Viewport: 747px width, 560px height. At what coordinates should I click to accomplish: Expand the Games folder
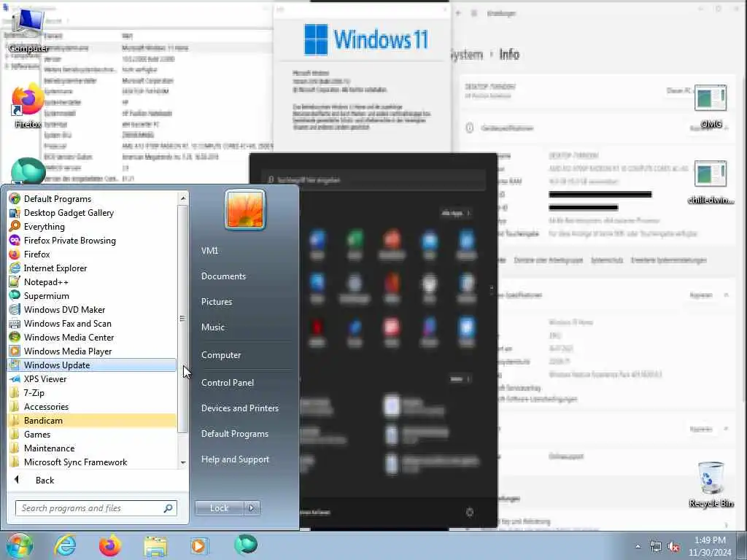tap(92, 435)
